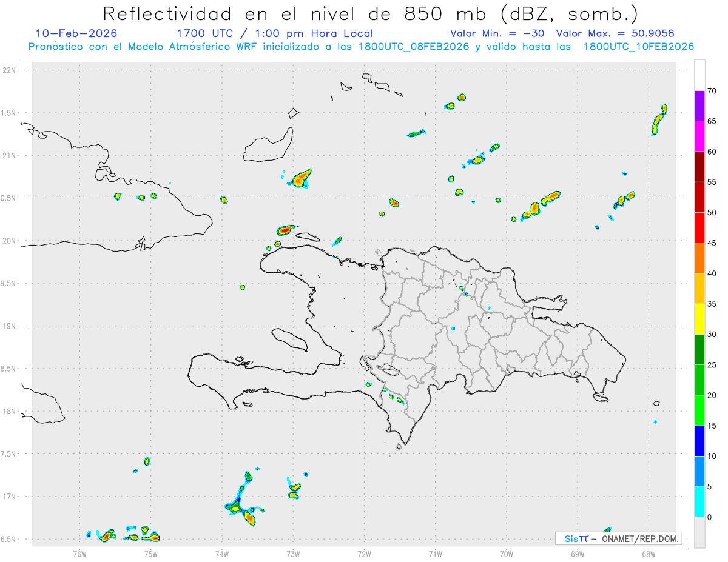728x562 pixels.
Task: Select the color bar segment between 55 and 60
Action: click(x=699, y=167)
